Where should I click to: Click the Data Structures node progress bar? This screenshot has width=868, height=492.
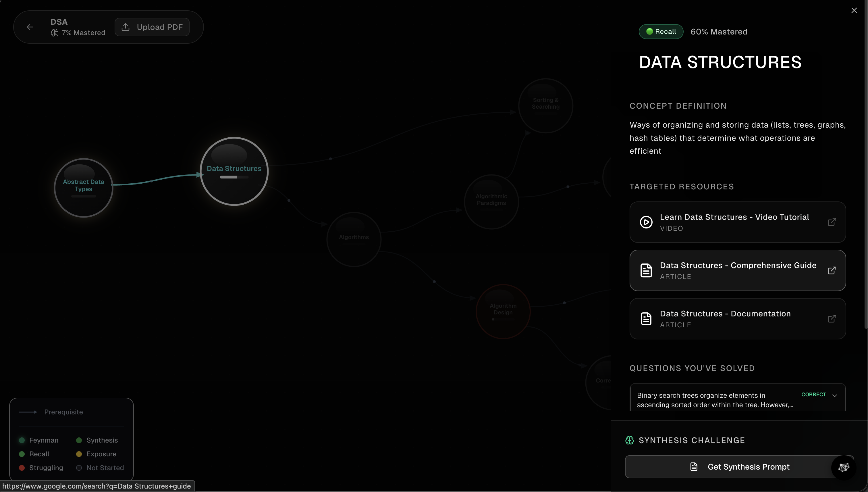(x=234, y=177)
